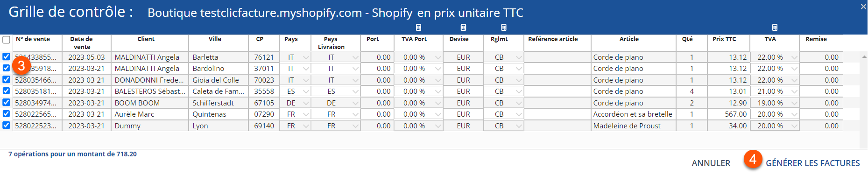Open Pays Livraison dropdown for Schifferstadt row
This screenshot has width=868, height=175.
click(355, 103)
